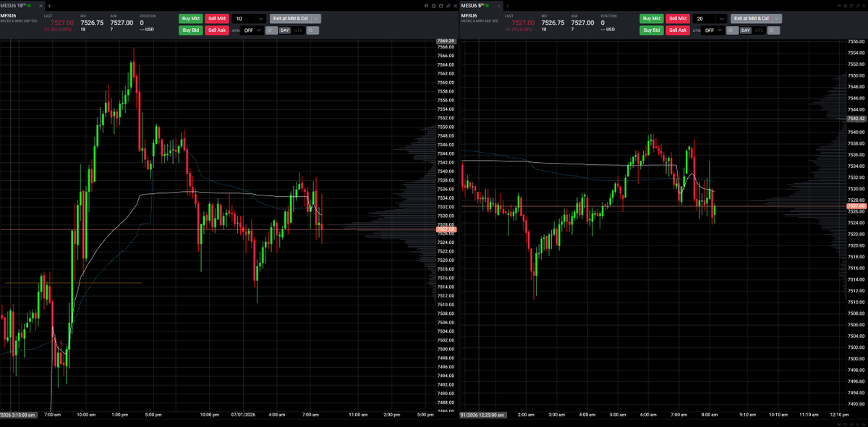Click Buy Bid in the left chart

pos(191,30)
